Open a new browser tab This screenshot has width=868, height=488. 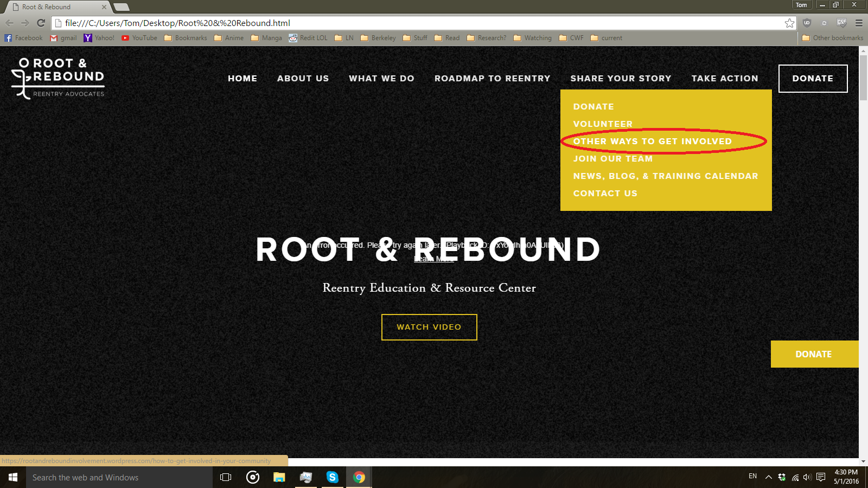[122, 7]
